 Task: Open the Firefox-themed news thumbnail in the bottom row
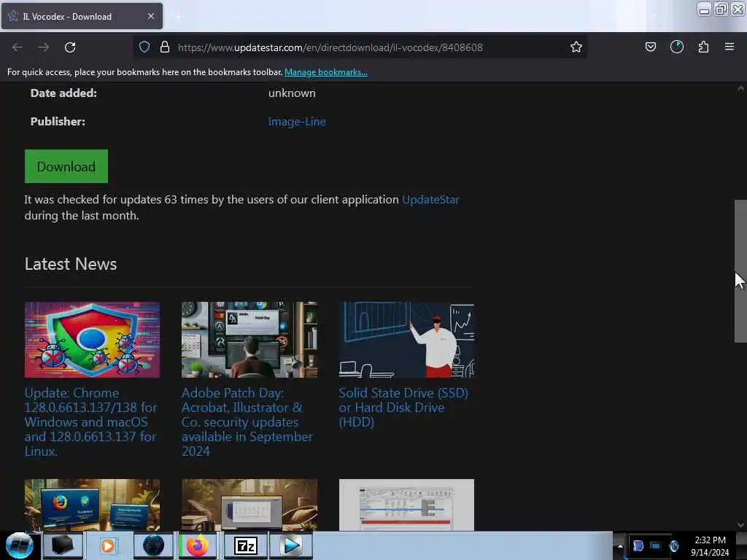point(93,505)
